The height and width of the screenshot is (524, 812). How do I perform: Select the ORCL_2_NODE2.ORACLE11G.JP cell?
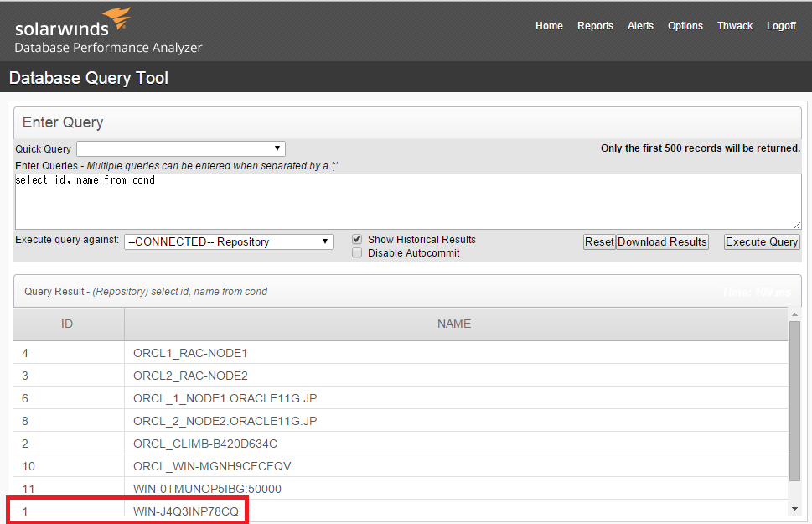(x=456, y=421)
